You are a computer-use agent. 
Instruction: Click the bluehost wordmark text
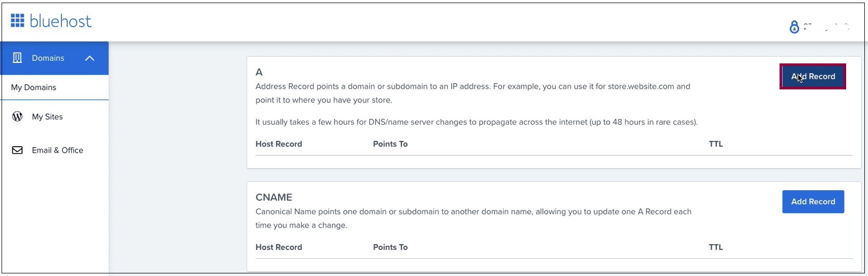click(60, 21)
